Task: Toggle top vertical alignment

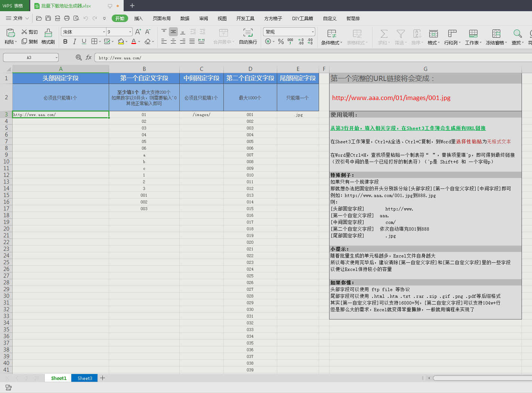Action: coord(164,32)
